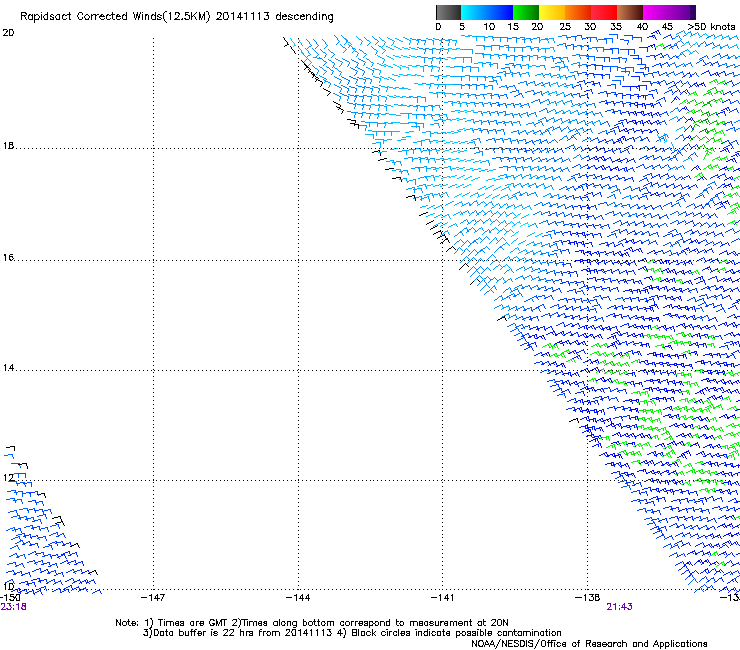740x650 pixels.
Task: Click the longitude label '-141'
Action: point(443,598)
